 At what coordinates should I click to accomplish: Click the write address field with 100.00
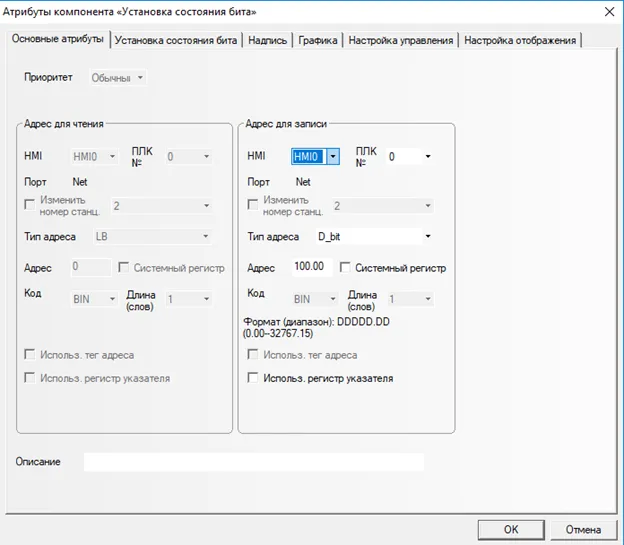312,268
